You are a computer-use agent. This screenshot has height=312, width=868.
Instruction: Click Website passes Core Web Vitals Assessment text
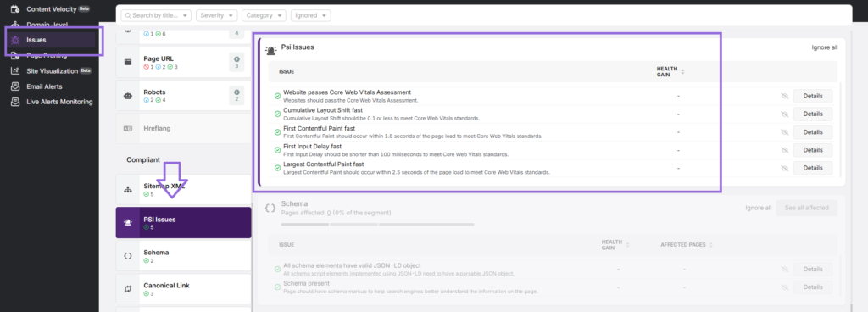[x=347, y=92]
